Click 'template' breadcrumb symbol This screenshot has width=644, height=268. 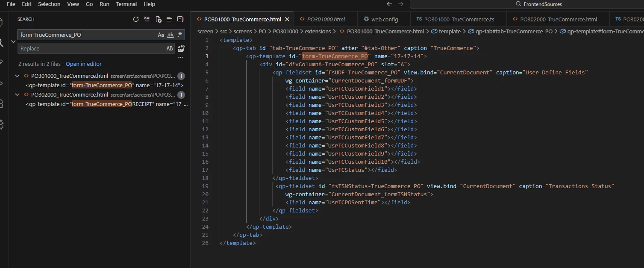(446, 31)
